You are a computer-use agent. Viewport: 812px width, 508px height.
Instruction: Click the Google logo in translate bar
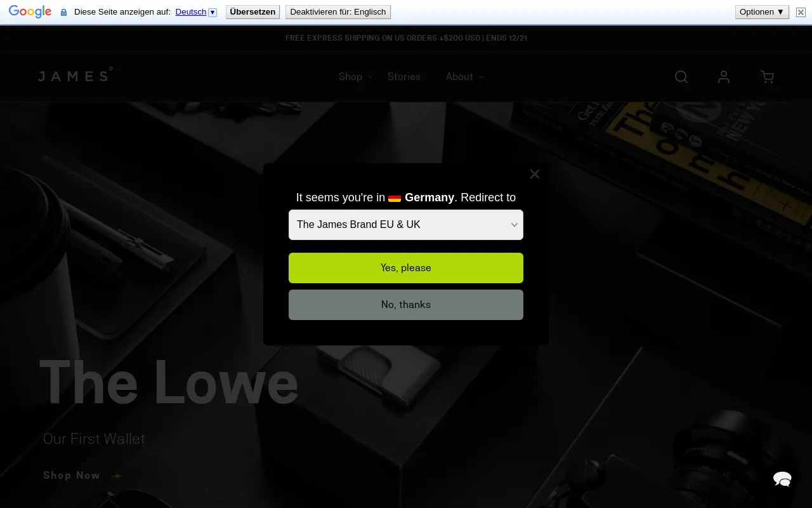coord(30,11)
